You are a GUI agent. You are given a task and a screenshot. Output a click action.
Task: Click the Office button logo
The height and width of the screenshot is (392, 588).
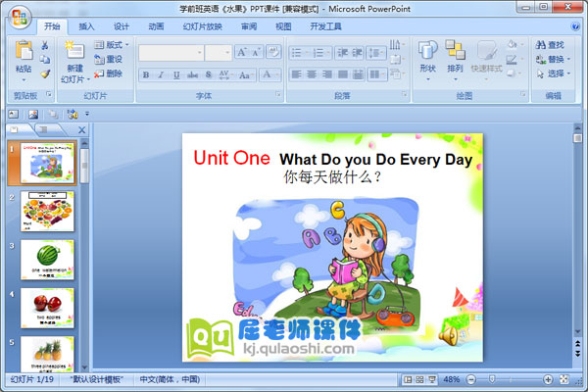(20, 18)
